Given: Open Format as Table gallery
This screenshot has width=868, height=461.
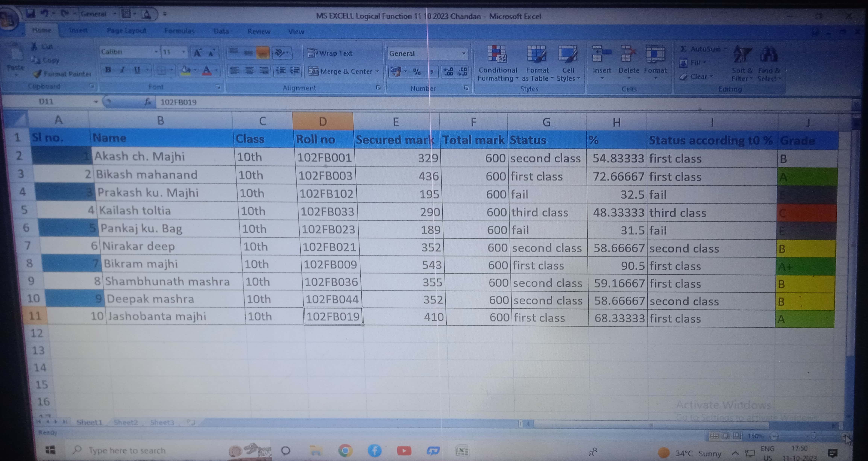Looking at the screenshot, I should 536,54.
